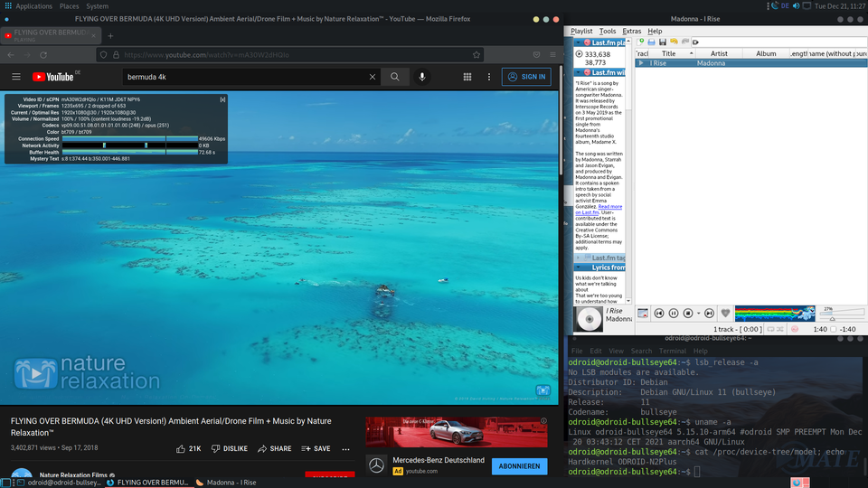Click the DISLIKE button
Screen dimensions: 868x488
tap(229, 449)
